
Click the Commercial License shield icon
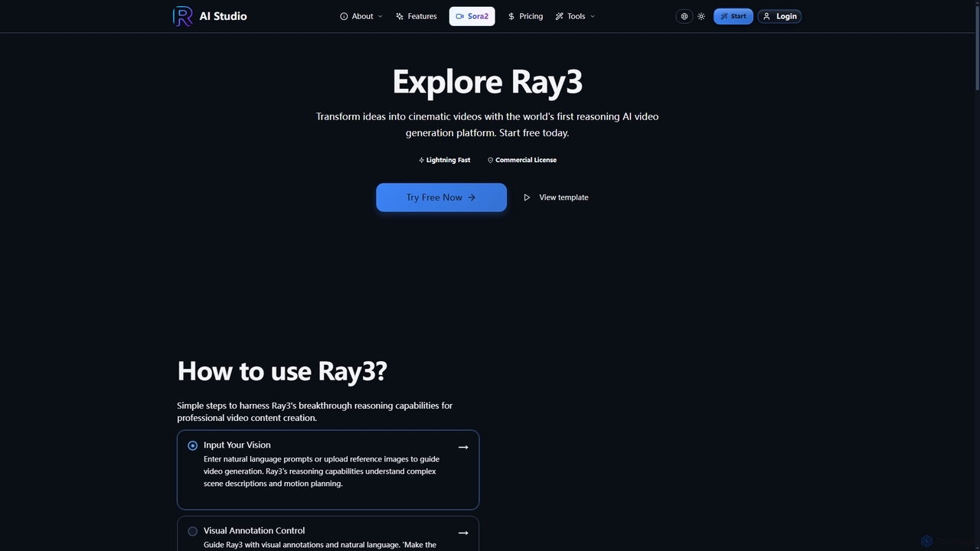click(490, 160)
